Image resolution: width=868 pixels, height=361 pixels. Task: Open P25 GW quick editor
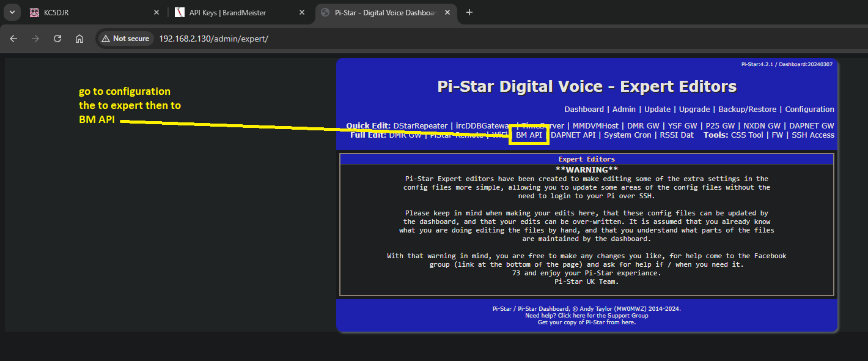click(720, 126)
